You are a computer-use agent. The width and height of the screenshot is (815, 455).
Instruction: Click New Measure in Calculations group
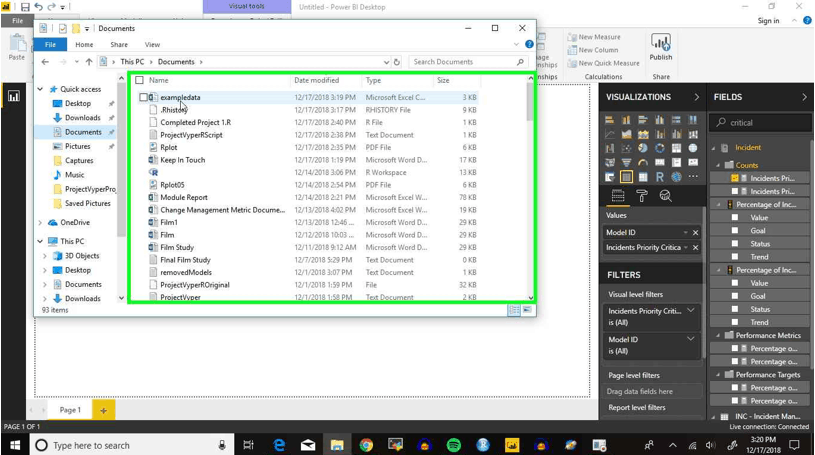pyautogui.click(x=594, y=37)
